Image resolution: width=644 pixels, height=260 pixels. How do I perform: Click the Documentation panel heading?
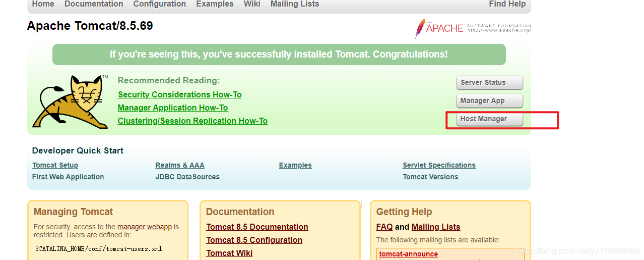click(240, 212)
